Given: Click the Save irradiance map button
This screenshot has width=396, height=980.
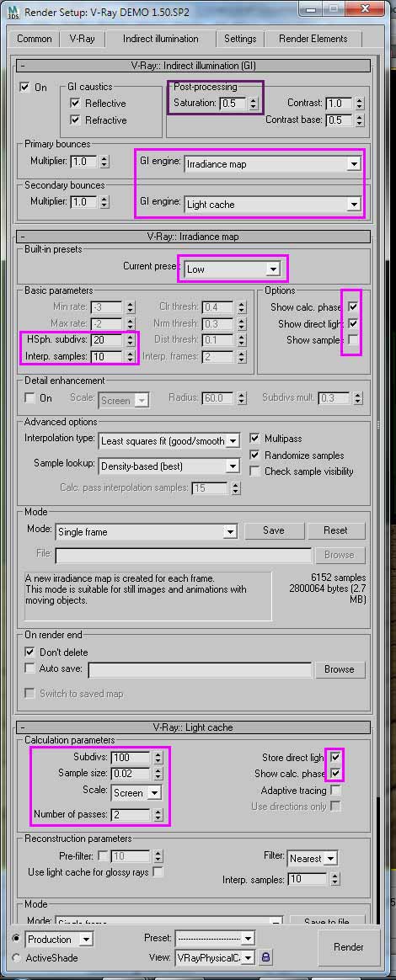Looking at the screenshot, I should pos(273,530).
